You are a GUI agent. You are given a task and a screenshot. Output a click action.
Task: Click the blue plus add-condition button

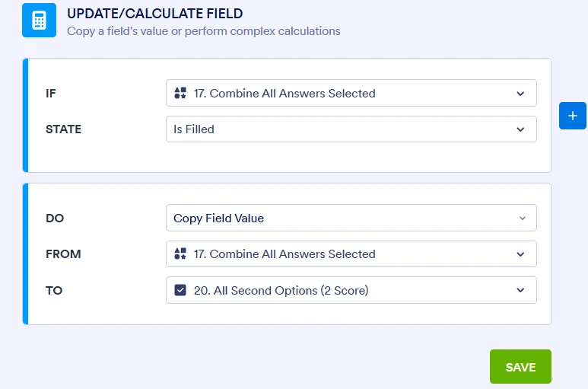point(572,116)
